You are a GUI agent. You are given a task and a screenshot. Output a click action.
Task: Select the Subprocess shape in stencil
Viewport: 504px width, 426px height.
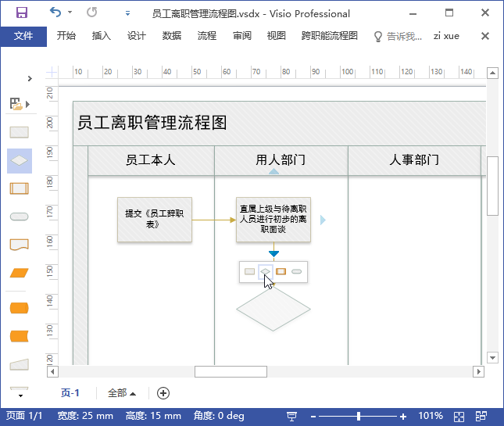coord(20,188)
